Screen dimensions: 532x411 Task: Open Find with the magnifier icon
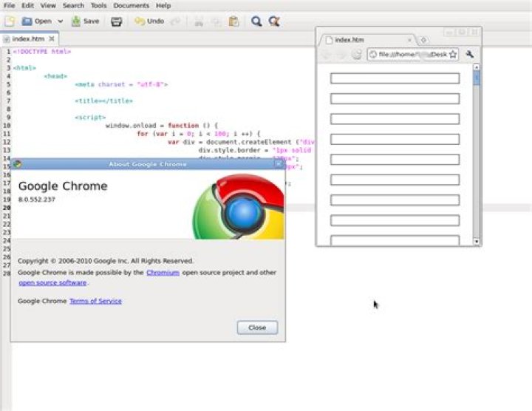256,21
